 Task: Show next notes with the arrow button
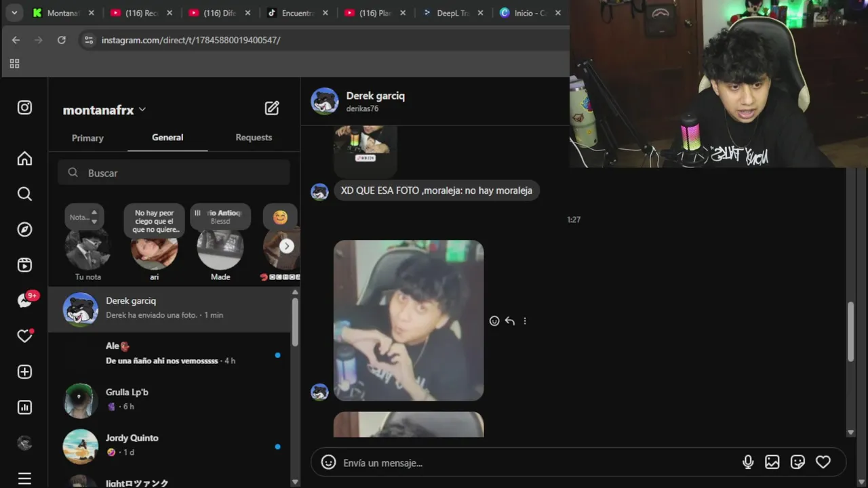point(287,246)
